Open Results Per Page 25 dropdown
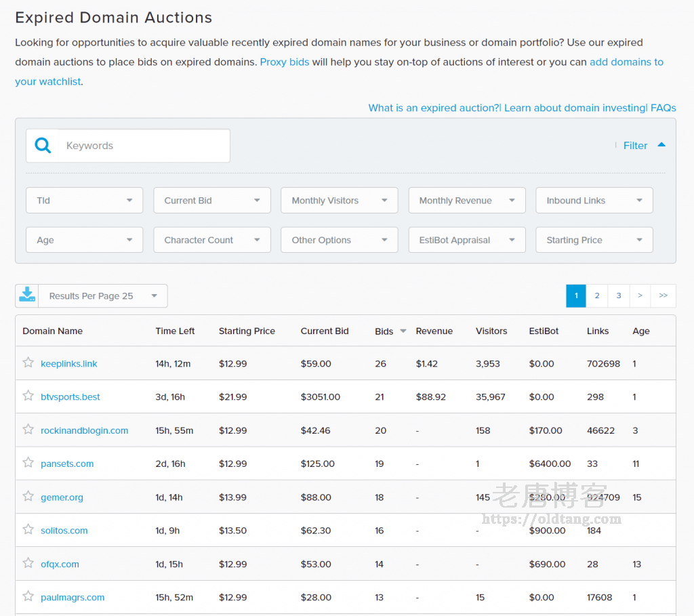 coord(102,296)
